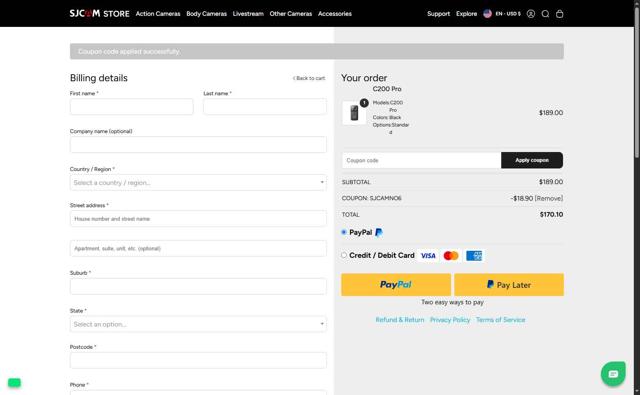Open the search magnifier icon
Viewport: 640px width, 395px height.
click(545, 14)
